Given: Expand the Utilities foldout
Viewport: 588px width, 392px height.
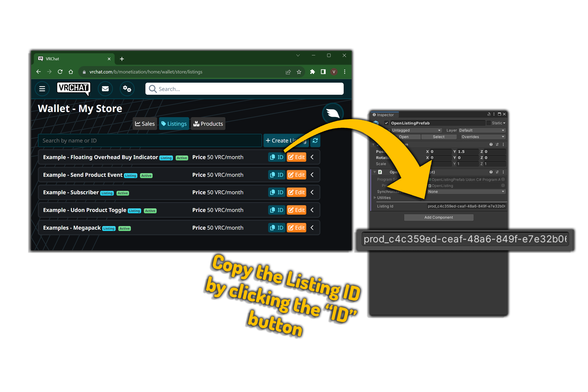Looking at the screenshot, I should tap(375, 198).
